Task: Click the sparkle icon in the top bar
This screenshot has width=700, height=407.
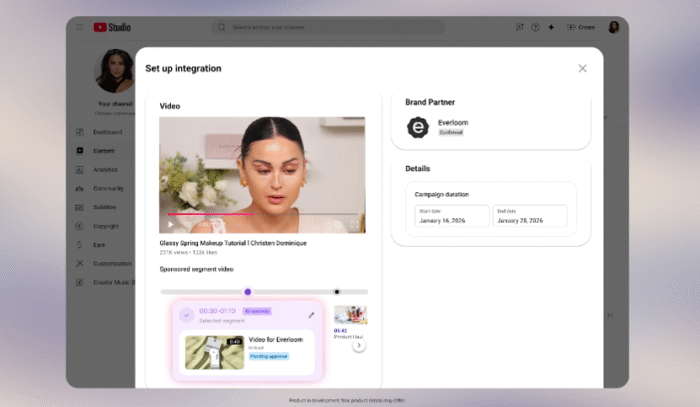Action: tap(551, 27)
